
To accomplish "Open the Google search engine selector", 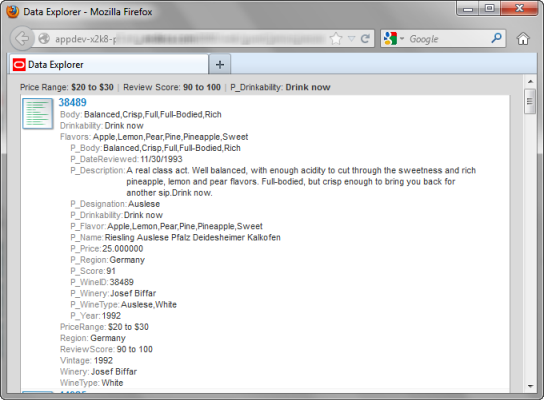I will tap(394, 39).
